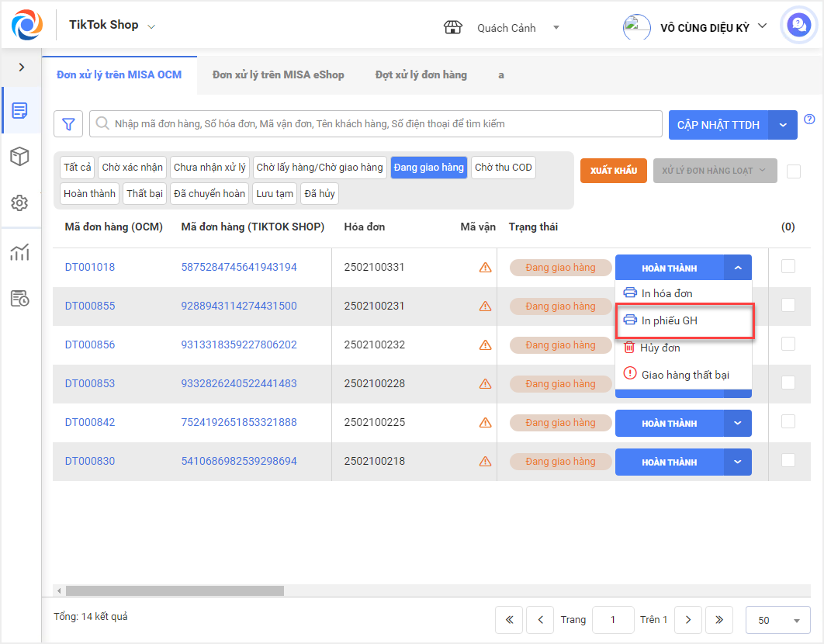Open XỬ LÝ ĐƠN HÀNG LOẠT dropdown
The height and width of the screenshot is (644, 824).
click(x=715, y=171)
